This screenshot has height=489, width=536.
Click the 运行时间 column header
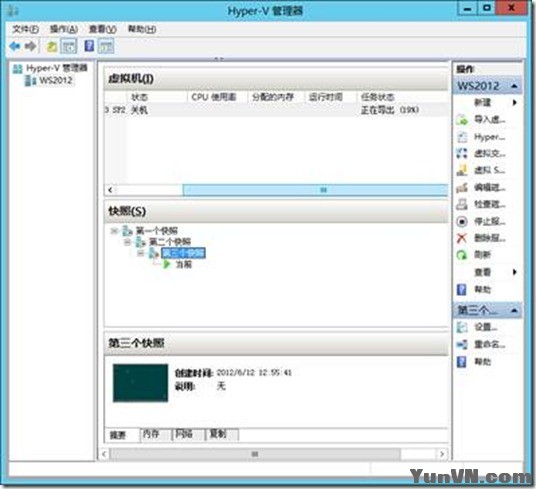(x=330, y=97)
